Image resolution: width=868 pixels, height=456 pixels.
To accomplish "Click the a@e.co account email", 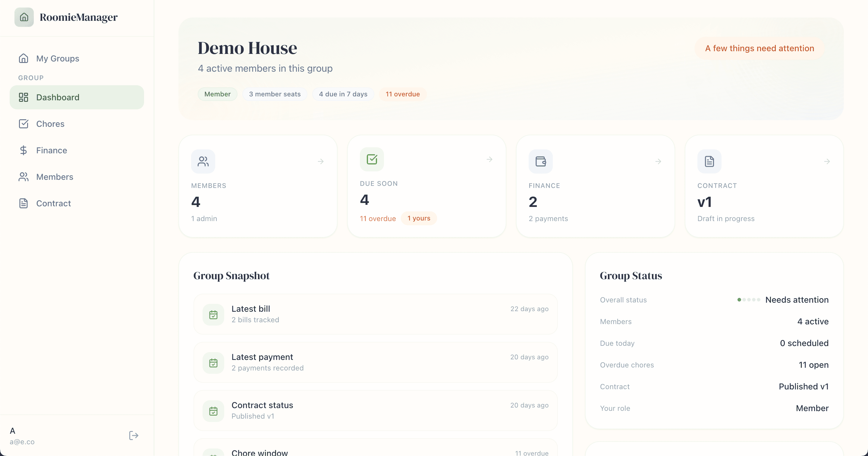I will point(22,442).
